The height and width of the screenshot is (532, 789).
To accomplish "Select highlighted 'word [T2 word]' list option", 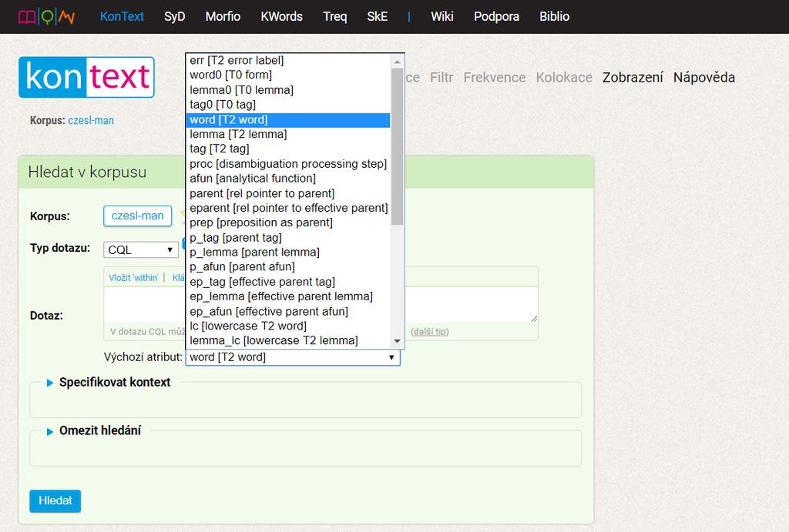I will coord(288,119).
